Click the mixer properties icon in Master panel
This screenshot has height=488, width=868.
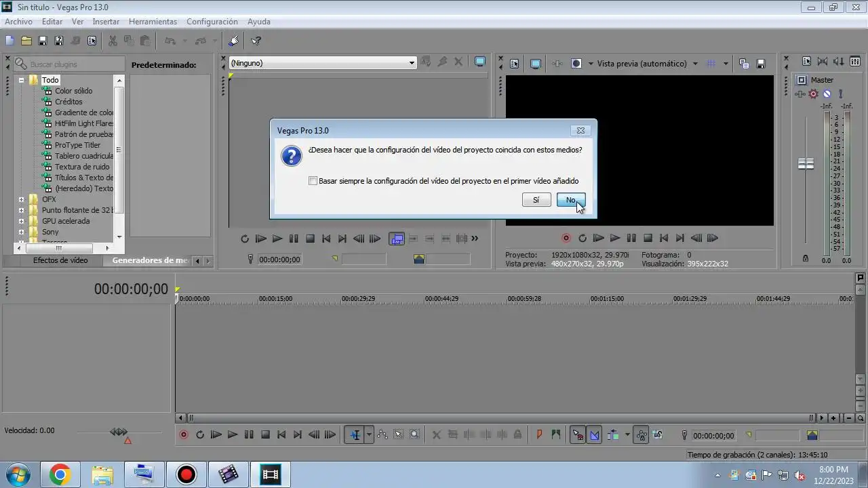806,61
